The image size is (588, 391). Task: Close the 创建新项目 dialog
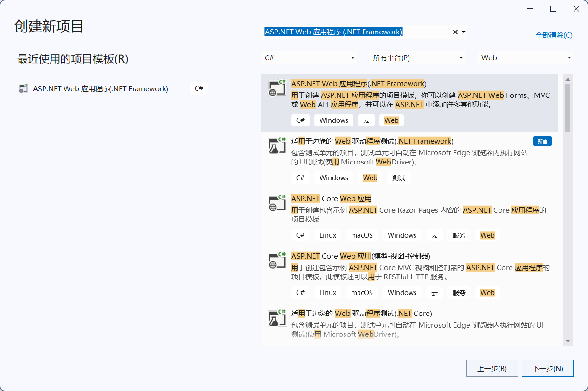click(x=576, y=9)
